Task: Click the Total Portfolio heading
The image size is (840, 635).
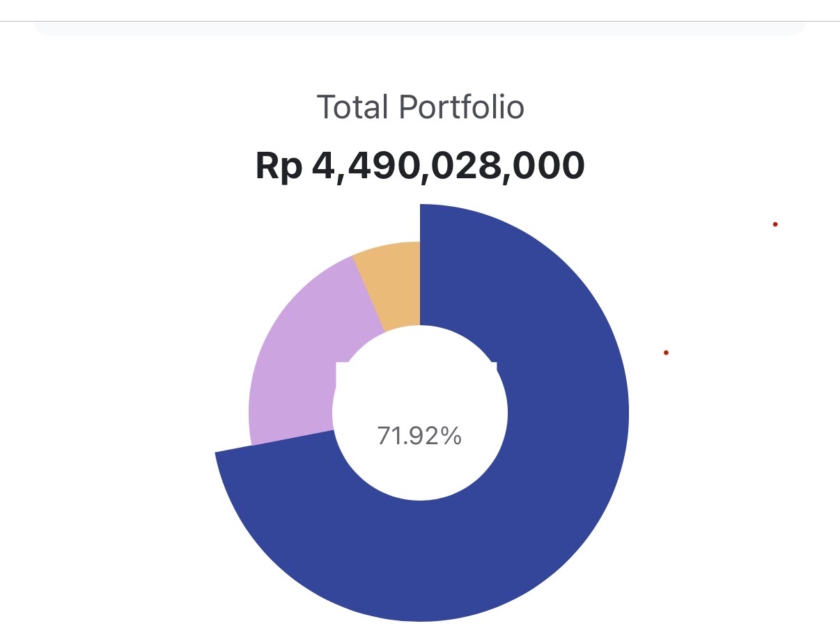Action: [x=420, y=108]
